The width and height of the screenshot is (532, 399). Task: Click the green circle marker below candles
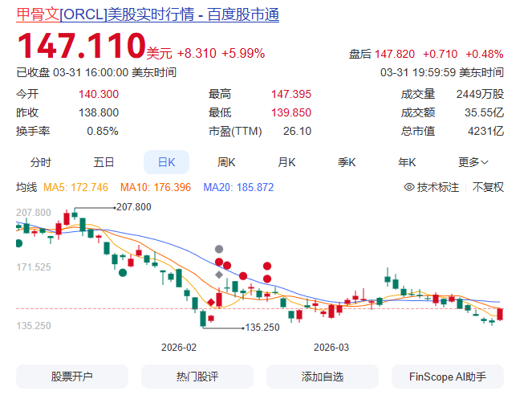pos(123,272)
